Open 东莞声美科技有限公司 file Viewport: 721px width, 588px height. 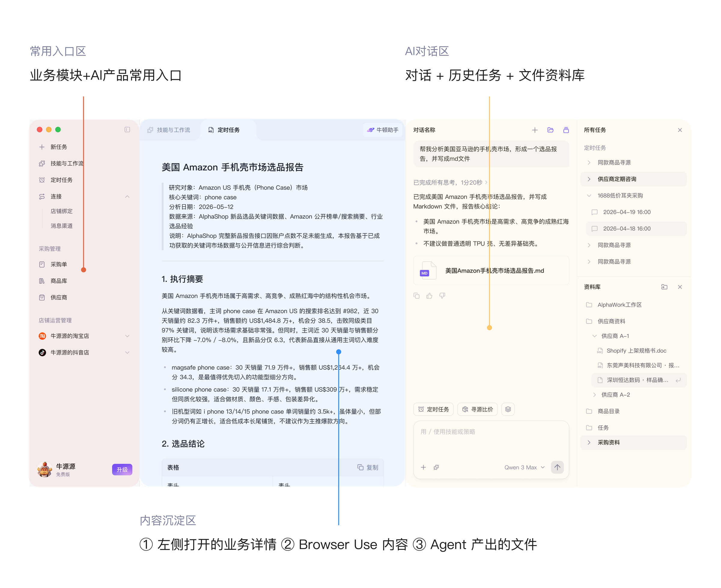click(x=639, y=365)
